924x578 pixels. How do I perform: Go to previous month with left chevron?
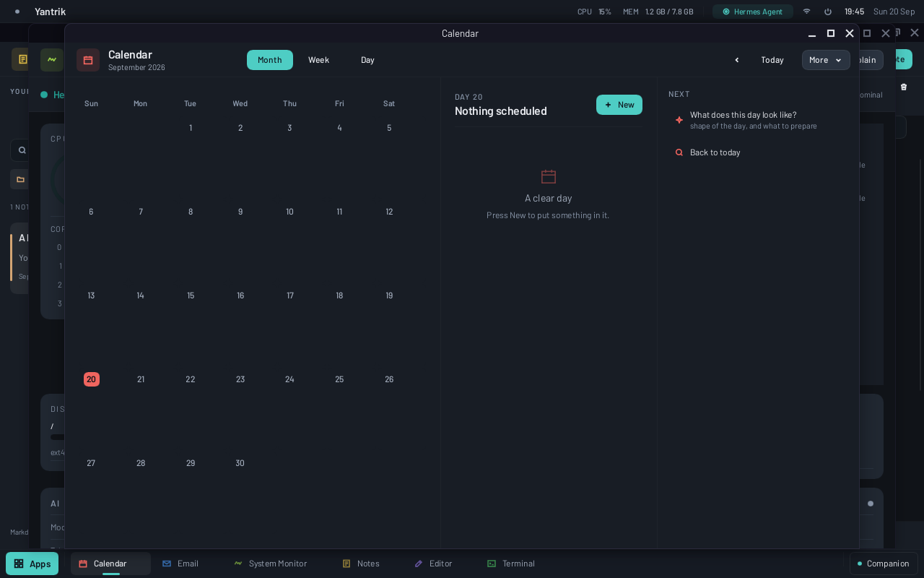pyautogui.click(x=736, y=60)
